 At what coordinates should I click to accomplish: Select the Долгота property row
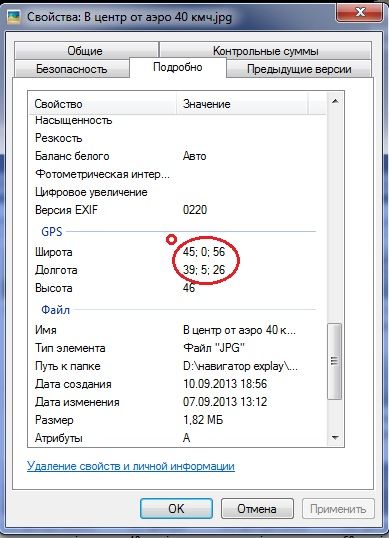tap(178, 270)
